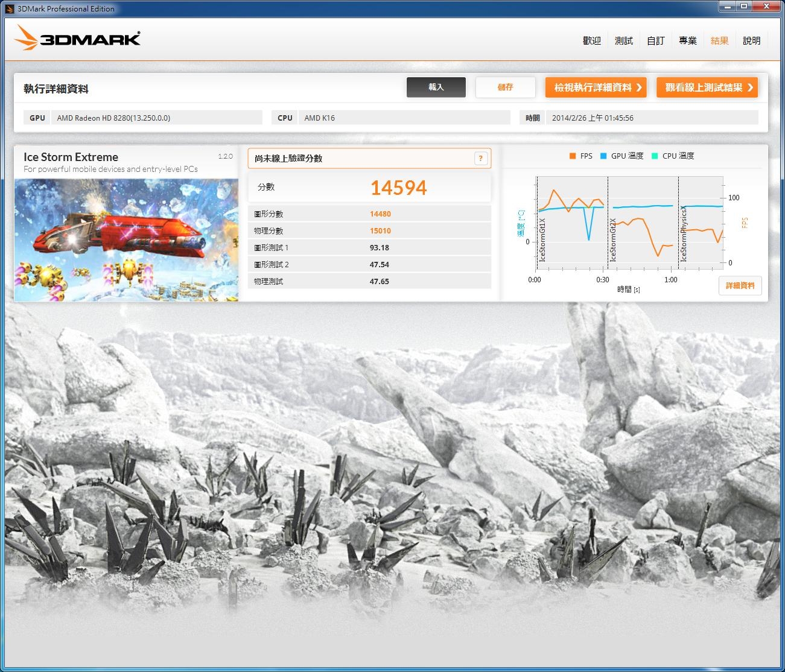Image resolution: width=785 pixels, height=672 pixels.
Task: Open the 說明 help tab
Action: tap(751, 40)
